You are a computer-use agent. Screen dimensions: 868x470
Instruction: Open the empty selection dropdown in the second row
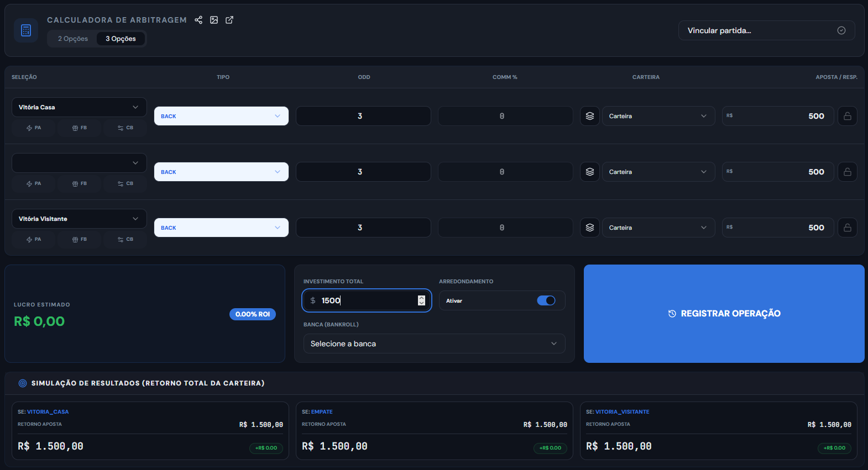79,163
